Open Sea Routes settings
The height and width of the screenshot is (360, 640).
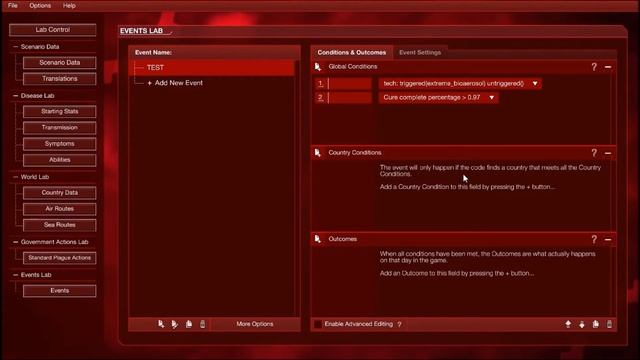point(60,225)
